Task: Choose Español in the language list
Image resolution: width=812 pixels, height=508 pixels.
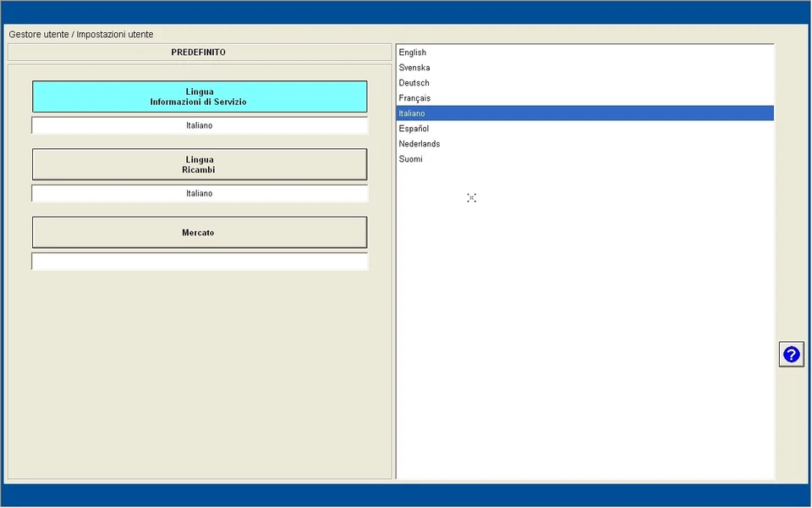Action: tap(585, 129)
